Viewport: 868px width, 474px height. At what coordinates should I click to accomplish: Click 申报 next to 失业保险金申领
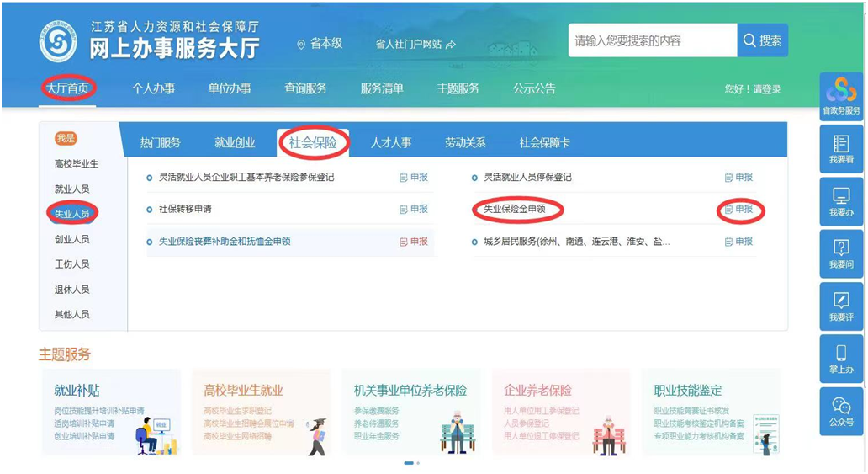click(739, 209)
